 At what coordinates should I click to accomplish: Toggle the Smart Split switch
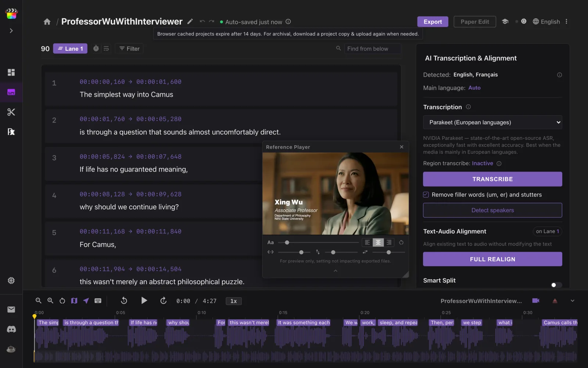(556, 285)
